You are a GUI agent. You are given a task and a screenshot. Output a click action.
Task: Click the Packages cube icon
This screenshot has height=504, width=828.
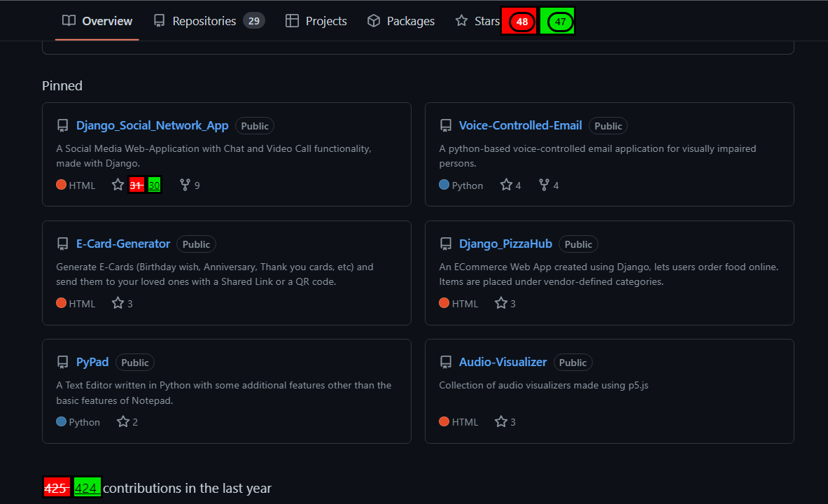click(x=374, y=20)
